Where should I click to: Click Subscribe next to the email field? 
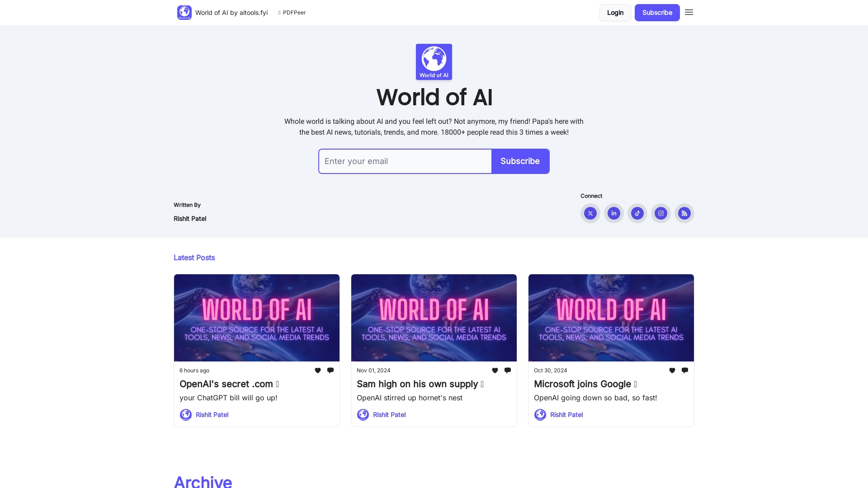click(x=520, y=161)
